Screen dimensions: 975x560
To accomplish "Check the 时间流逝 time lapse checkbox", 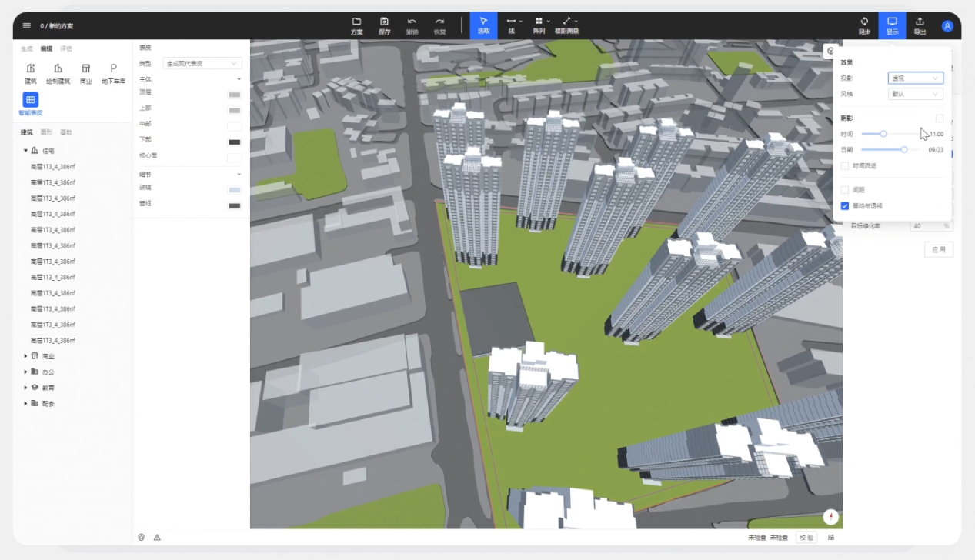I will point(845,165).
